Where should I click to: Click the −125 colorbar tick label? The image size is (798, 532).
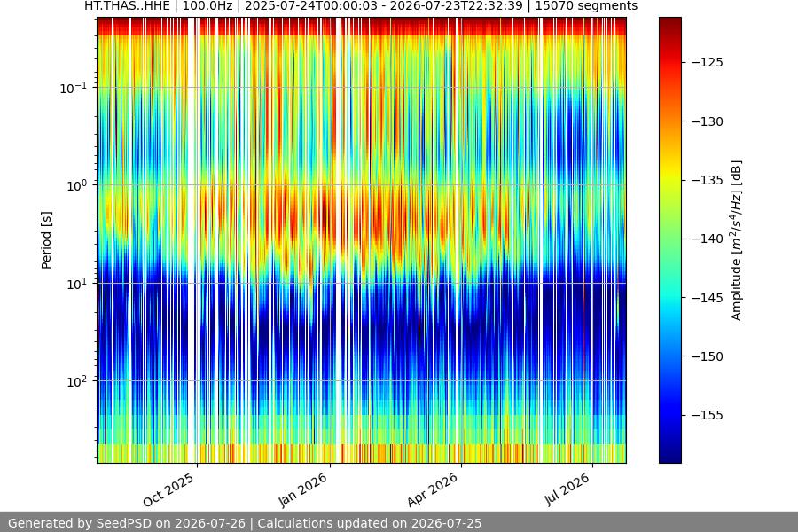coord(708,62)
